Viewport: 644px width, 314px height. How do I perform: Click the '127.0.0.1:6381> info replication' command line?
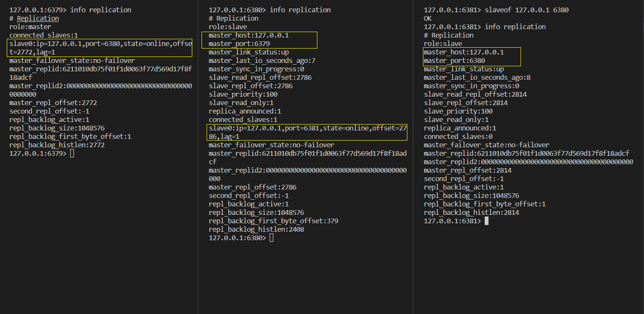485,27
